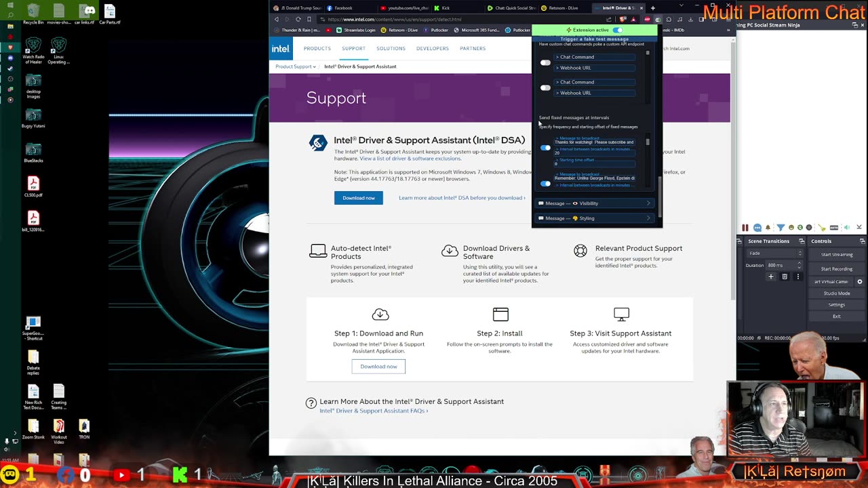The image size is (868, 488).
Task: Click the Learn More question mark icon
Action: coord(311,403)
